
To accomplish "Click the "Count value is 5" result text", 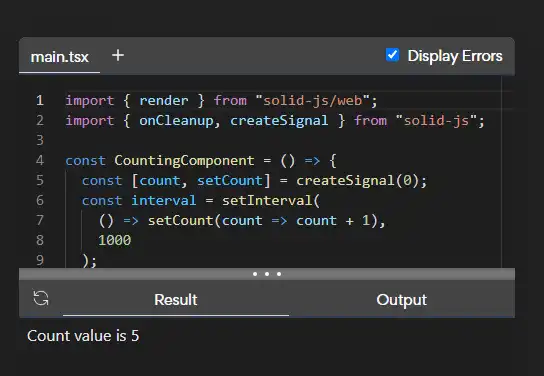I will pos(83,336).
